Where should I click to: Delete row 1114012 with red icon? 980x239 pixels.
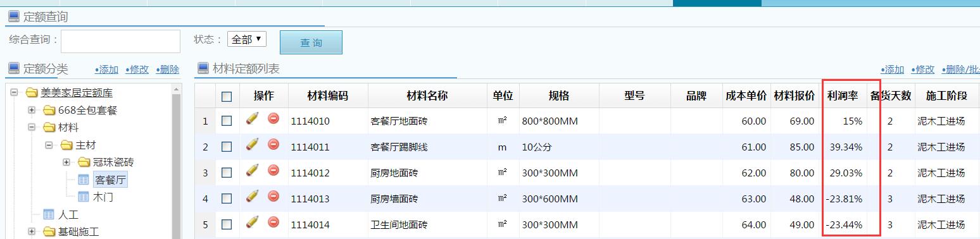click(x=273, y=170)
